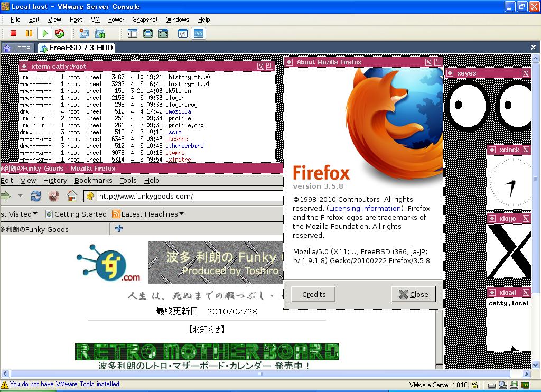
Task: Click the horizontal scrollbar left arrow
Action: point(5,374)
